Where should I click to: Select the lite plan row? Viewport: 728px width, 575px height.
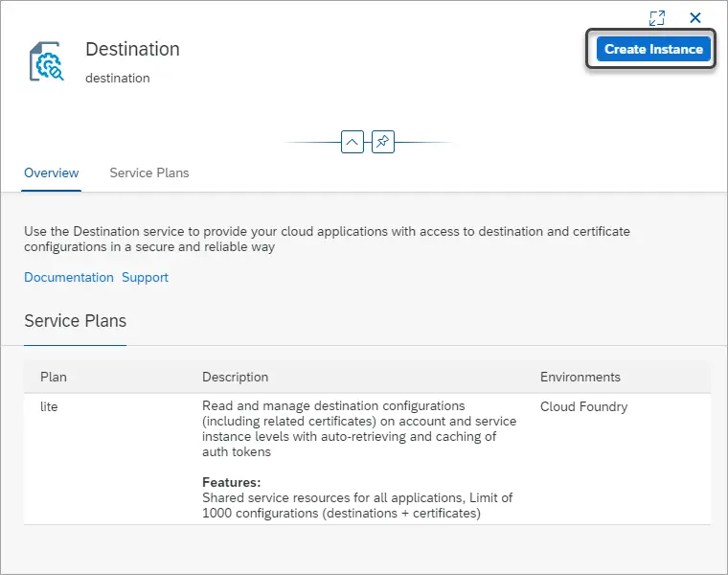pyautogui.click(x=367, y=459)
